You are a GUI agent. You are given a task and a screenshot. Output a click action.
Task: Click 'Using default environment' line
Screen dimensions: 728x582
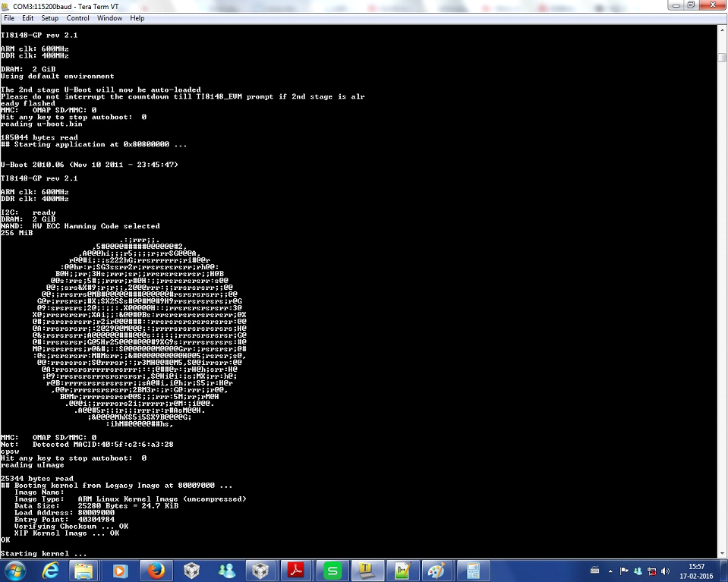point(57,76)
